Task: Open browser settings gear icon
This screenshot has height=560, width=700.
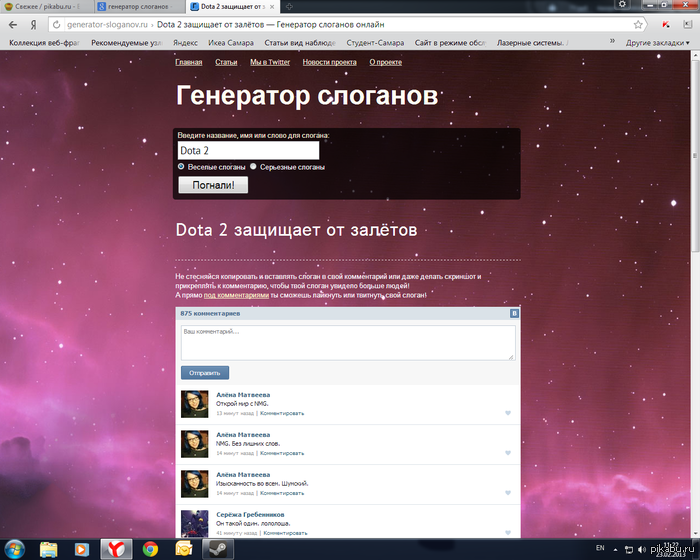Action: click(622, 4)
